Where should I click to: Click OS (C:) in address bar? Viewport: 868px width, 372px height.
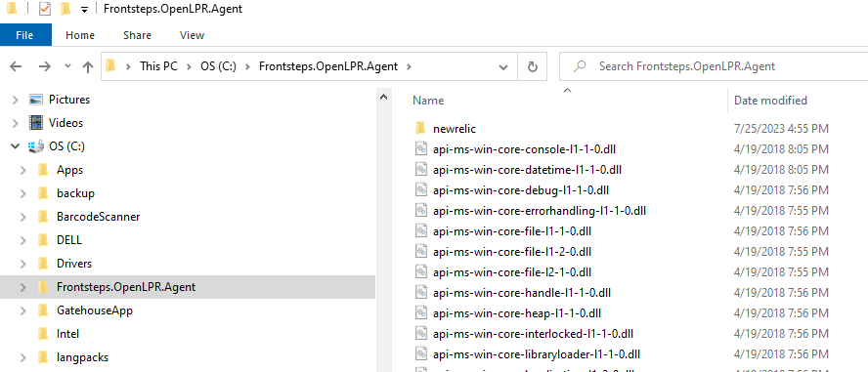click(x=218, y=66)
